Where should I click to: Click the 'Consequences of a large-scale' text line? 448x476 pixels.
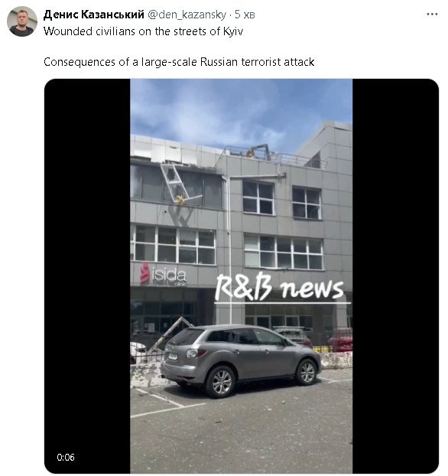point(179,62)
